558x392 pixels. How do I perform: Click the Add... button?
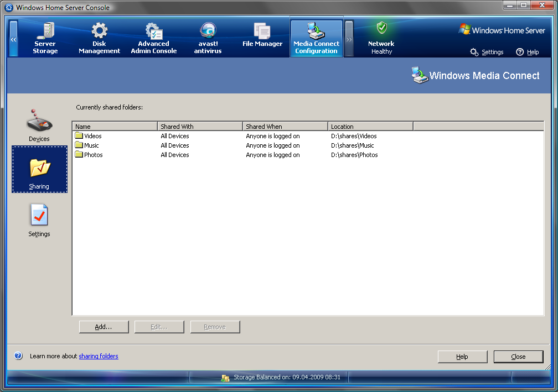click(104, 327)
